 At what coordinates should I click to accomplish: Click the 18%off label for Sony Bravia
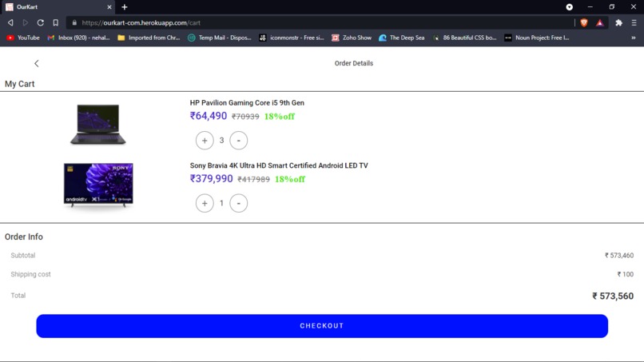point(290,179)
